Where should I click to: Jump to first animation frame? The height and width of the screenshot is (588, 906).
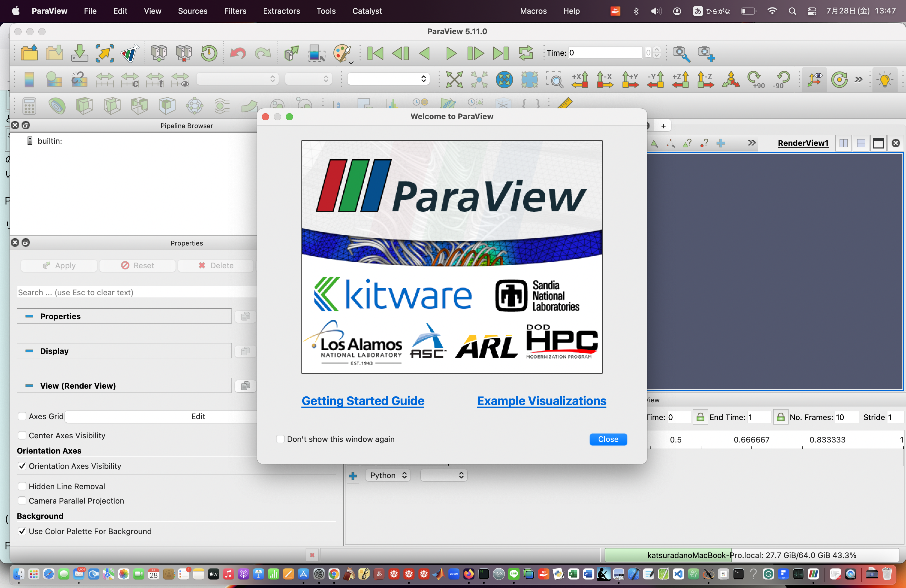click(375, 53)
